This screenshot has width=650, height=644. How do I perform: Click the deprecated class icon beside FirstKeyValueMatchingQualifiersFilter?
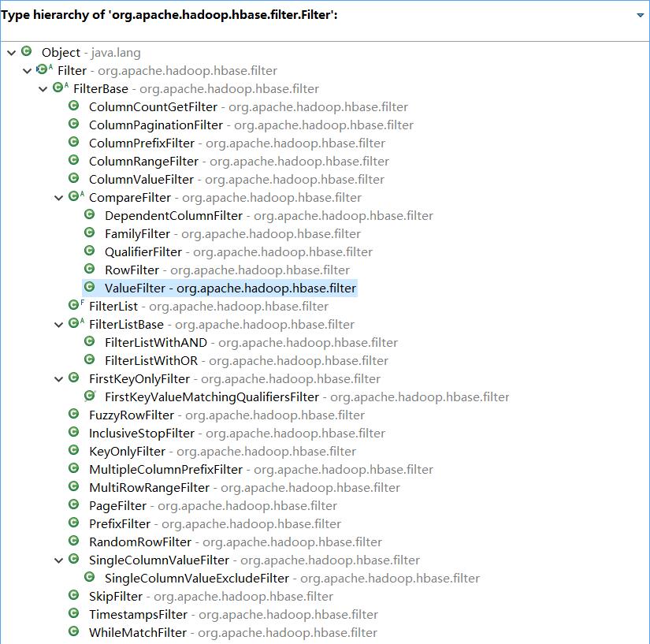click(x=90, y=396)
